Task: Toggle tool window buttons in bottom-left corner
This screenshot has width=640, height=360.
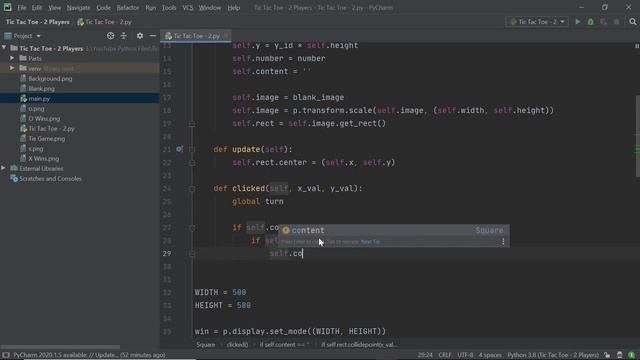Action: [x=6, y=355]
